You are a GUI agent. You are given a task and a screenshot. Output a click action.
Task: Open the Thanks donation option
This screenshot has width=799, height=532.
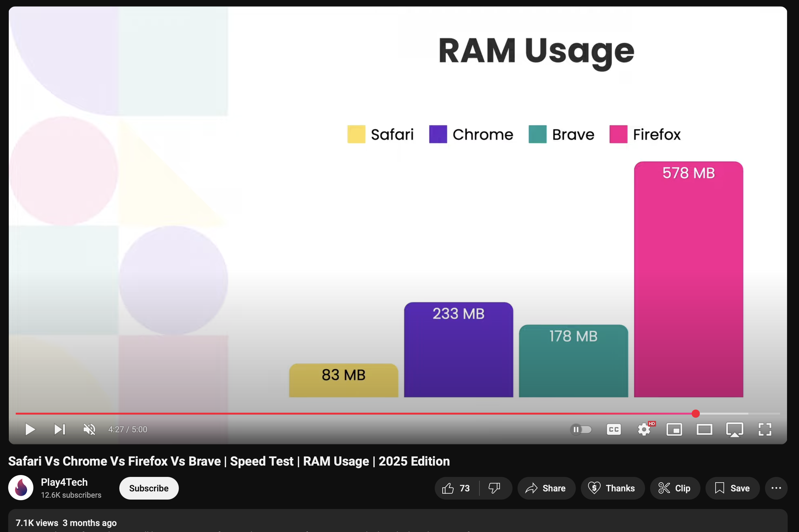click(x=612, y=488)
